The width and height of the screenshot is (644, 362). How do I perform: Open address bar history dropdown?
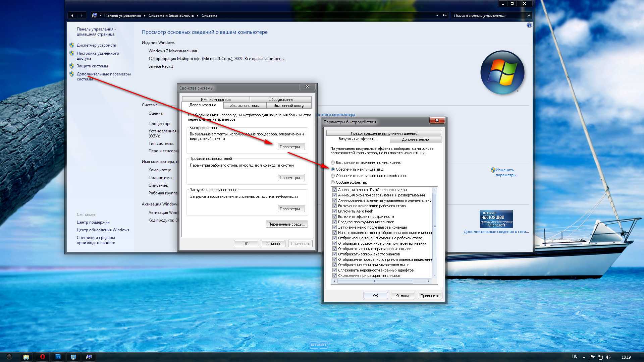[x=437, y=15]
